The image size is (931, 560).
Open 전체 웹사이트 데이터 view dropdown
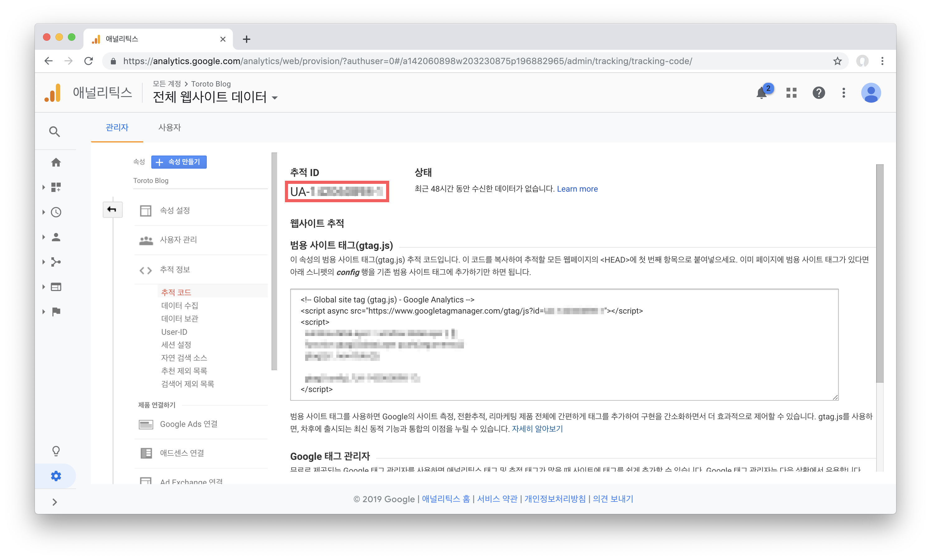click(215, 97)
